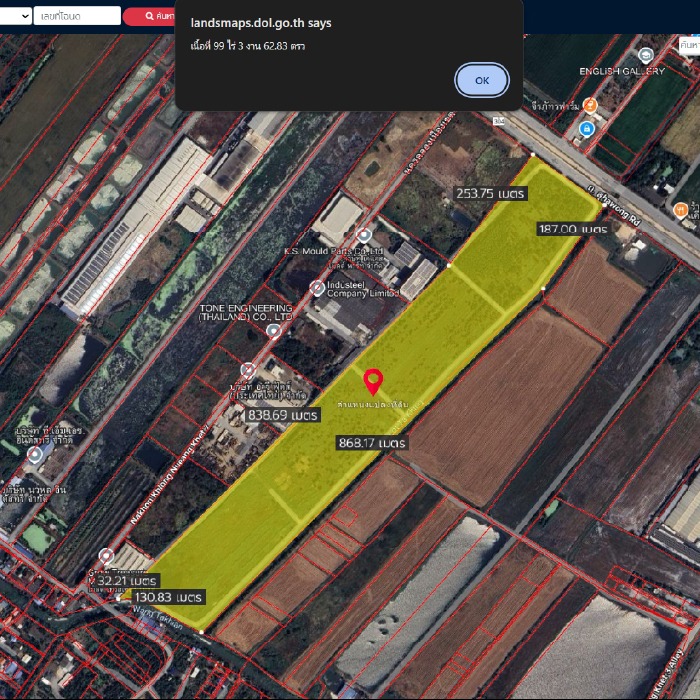Click the Industeel Company Limited marker
This screenshot has width=700, height=700.
[x=318, y=289]
